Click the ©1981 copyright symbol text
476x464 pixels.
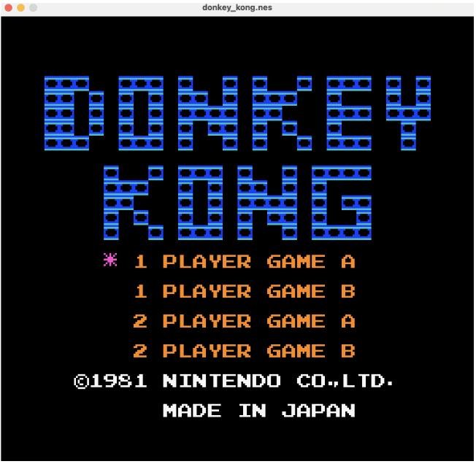(112, 382)
